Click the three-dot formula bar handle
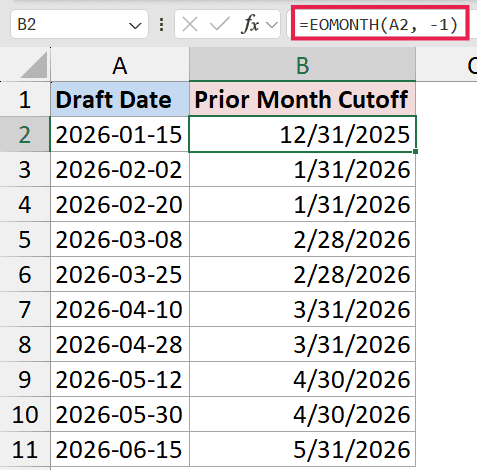The width and height of the screenshot is (477, 470). point(161,25)
